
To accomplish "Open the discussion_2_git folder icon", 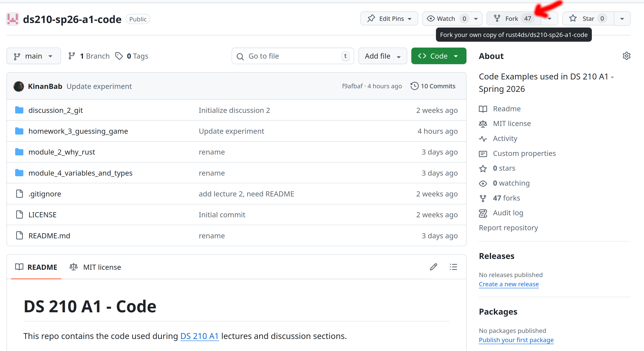I will [x=19, y=110].
